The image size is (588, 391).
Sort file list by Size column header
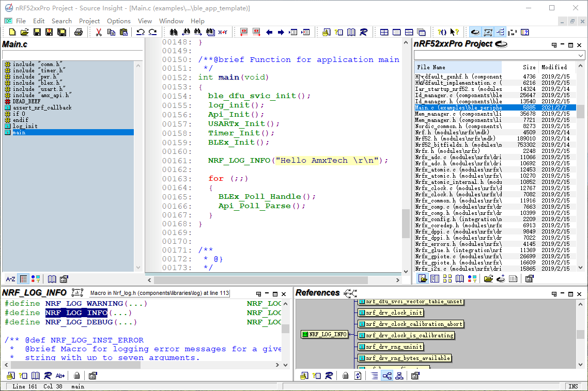point(529,67)
